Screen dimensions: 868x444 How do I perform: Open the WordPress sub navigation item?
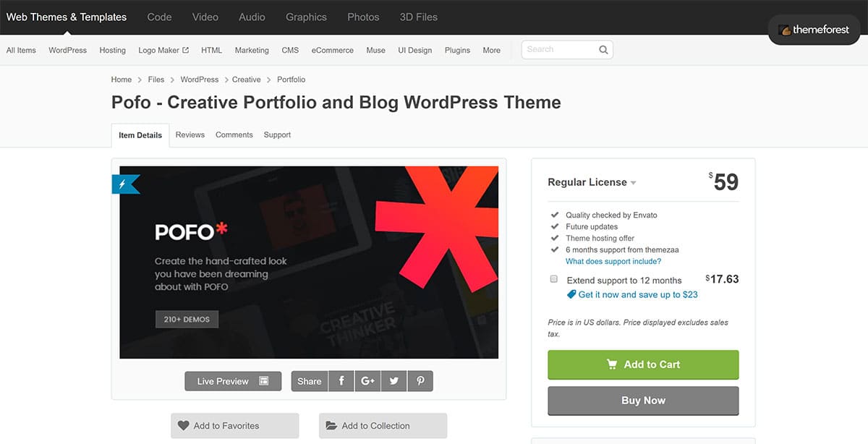pyautogui.click(x=67, y=50)
